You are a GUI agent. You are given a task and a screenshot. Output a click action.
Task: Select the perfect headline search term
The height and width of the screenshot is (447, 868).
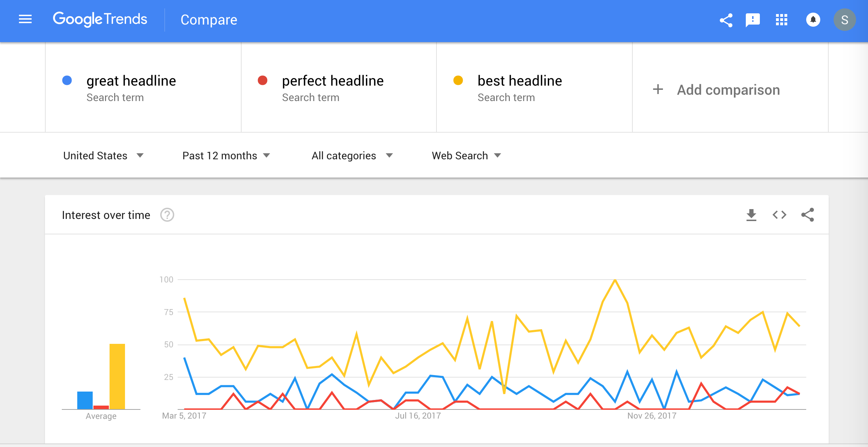(x=339, y=87)
